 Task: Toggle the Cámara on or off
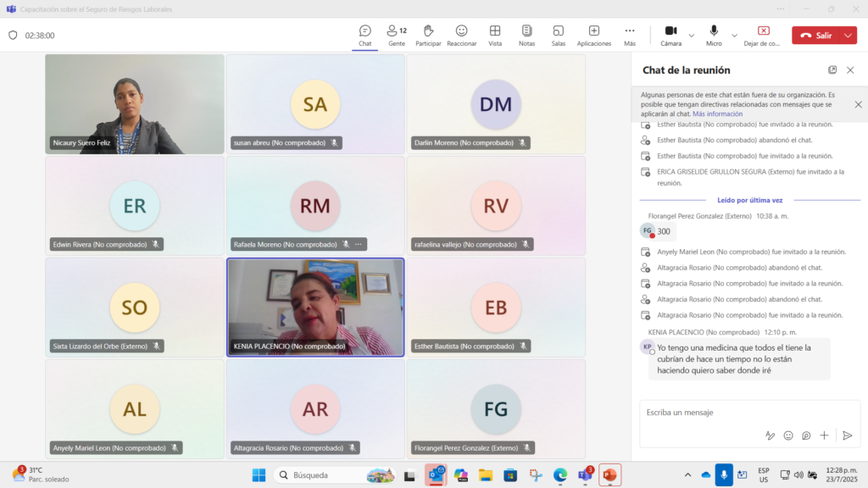pyautogui.click(x=671, y=36)
